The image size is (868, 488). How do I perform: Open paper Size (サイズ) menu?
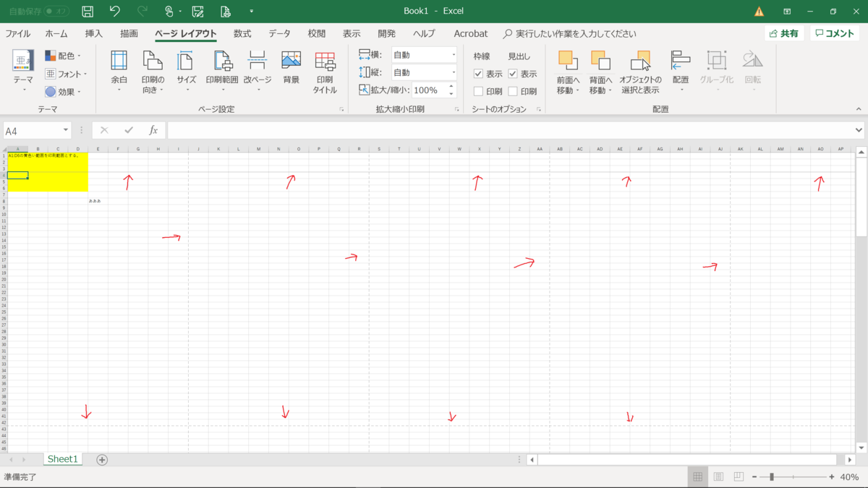[187, 72]
